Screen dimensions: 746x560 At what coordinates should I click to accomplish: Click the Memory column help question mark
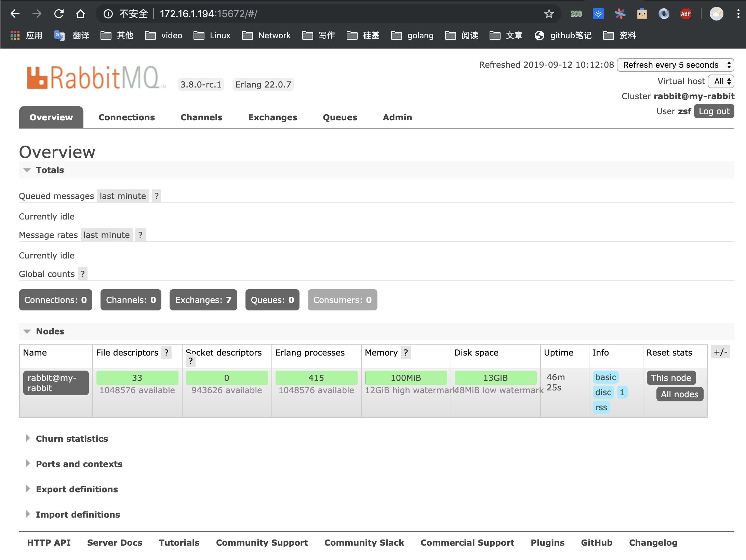pos(406,352)
